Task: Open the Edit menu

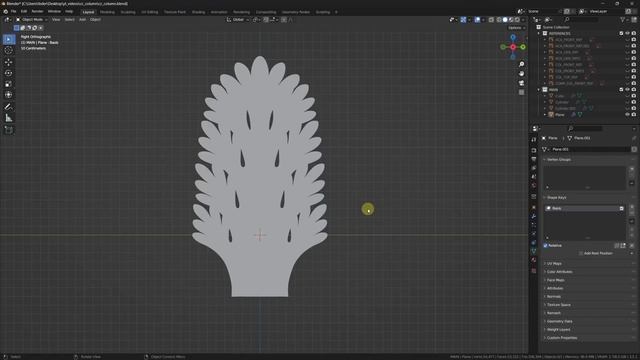Action: click(x=24, y=11)
